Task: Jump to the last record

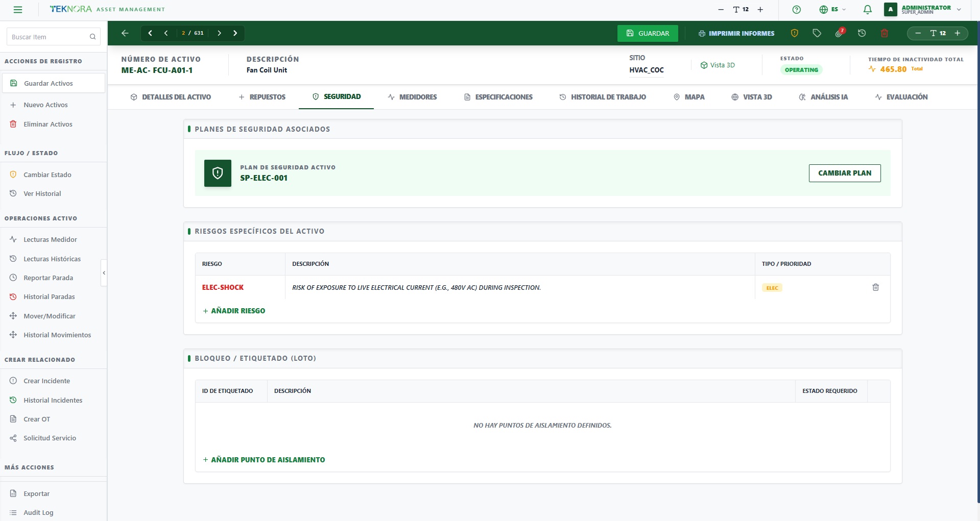Action: (235, 33)
